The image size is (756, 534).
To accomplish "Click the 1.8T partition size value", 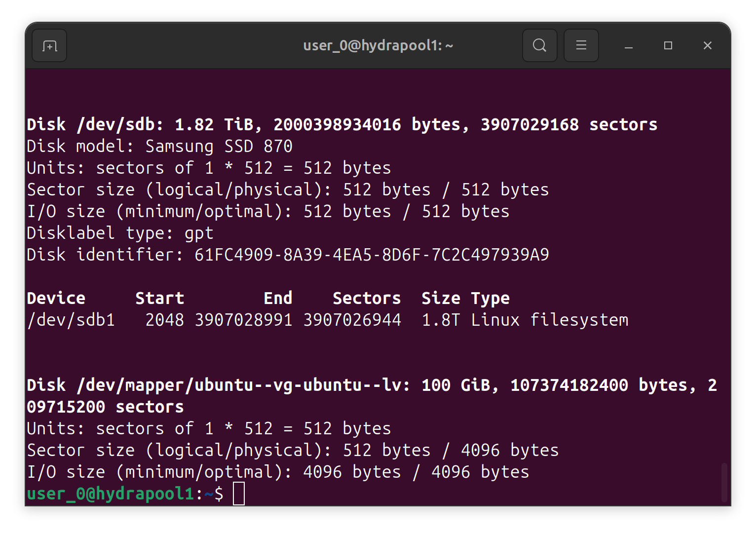I will click(x=441, y=320).
